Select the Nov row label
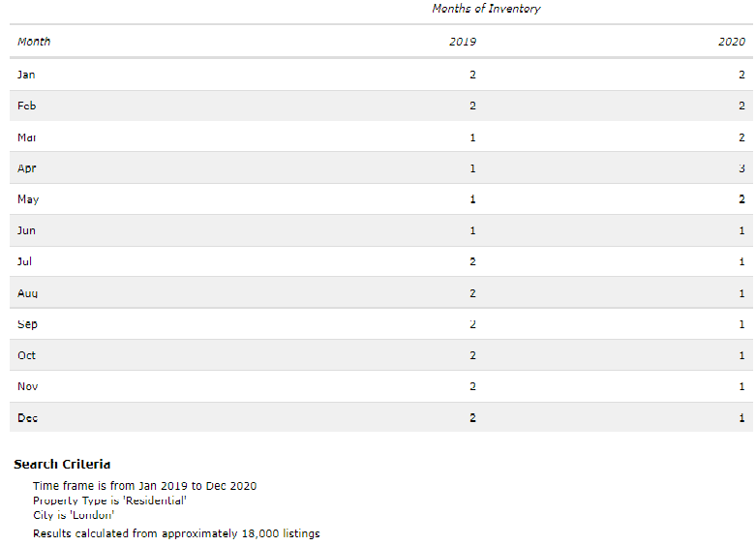Screen dimensions: 756x546 [x=27, y=386]
